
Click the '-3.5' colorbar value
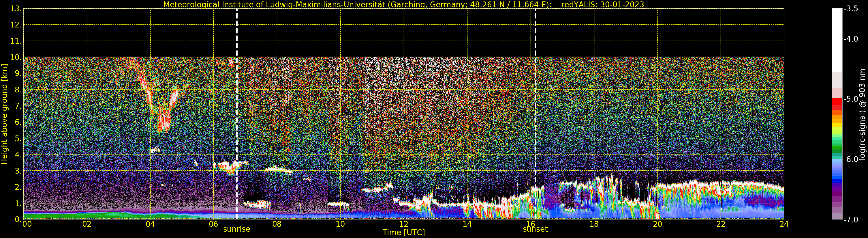pos(851,9)
